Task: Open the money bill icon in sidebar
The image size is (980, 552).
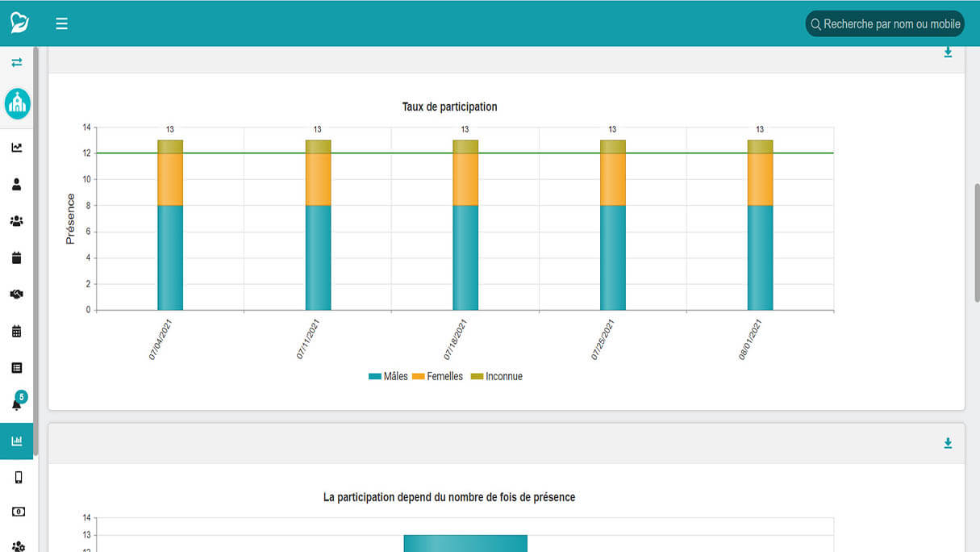Action: pos(19,512)
